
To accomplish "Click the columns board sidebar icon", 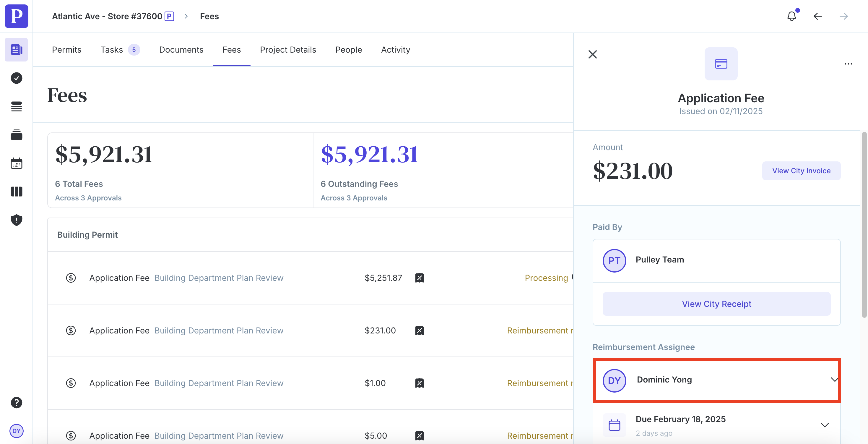I will click(x=16, y=192).
